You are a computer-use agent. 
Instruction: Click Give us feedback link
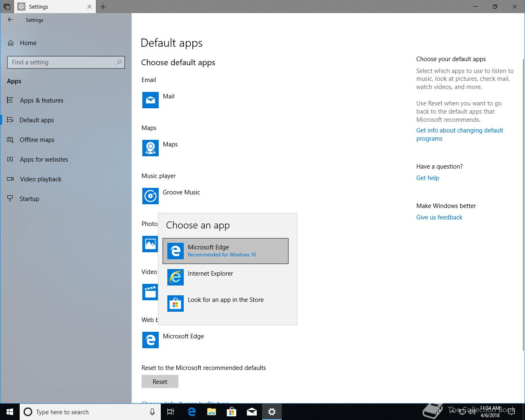click(439, 217)
